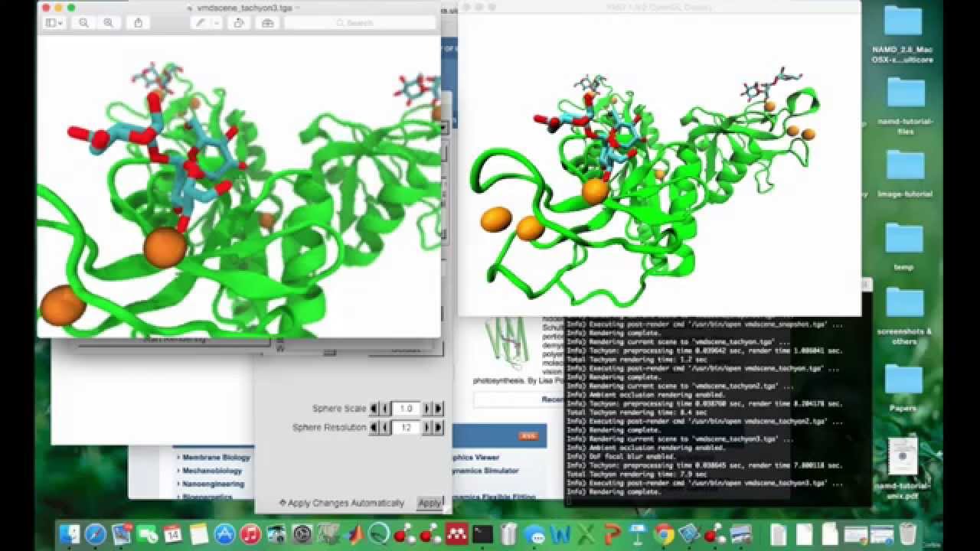Launch iTunes from the dock
This screenshot has width=980, height=551.
tap(250, 533)
